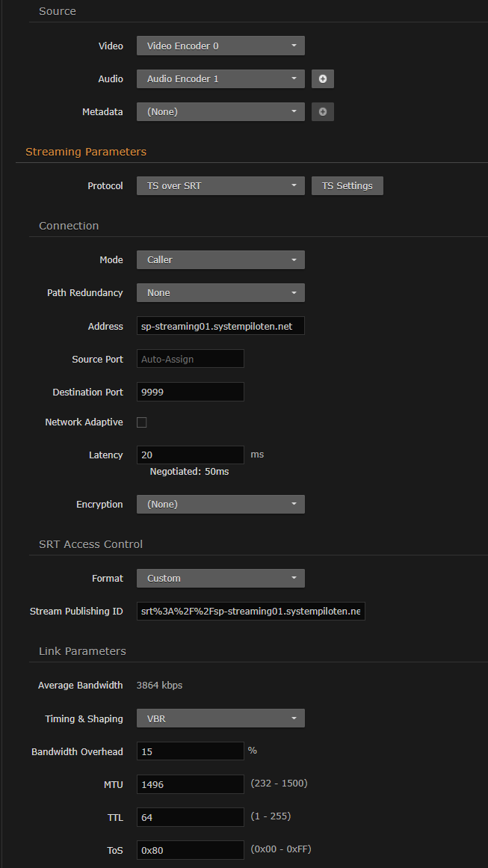Open the Timing & Shaping dropdown
The width and height of the screenshot is (488, 868).
coord(220,718)
